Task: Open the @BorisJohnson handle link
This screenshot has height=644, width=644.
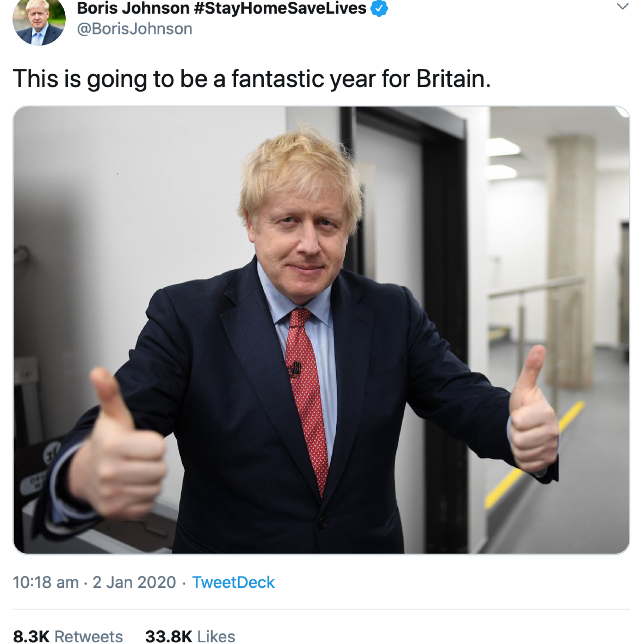Action: (135, 29)
